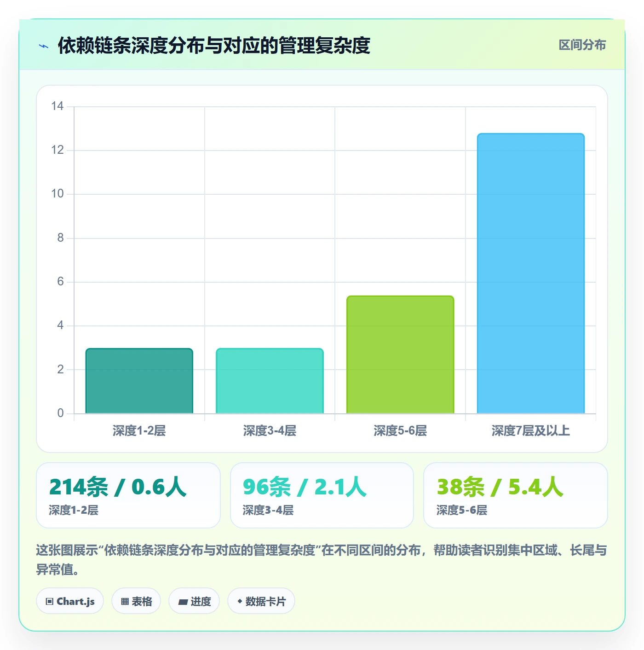644x650 pixels.
Task: Click the 深度5-6层 x-axis label
Action: [x=400, y=431]
